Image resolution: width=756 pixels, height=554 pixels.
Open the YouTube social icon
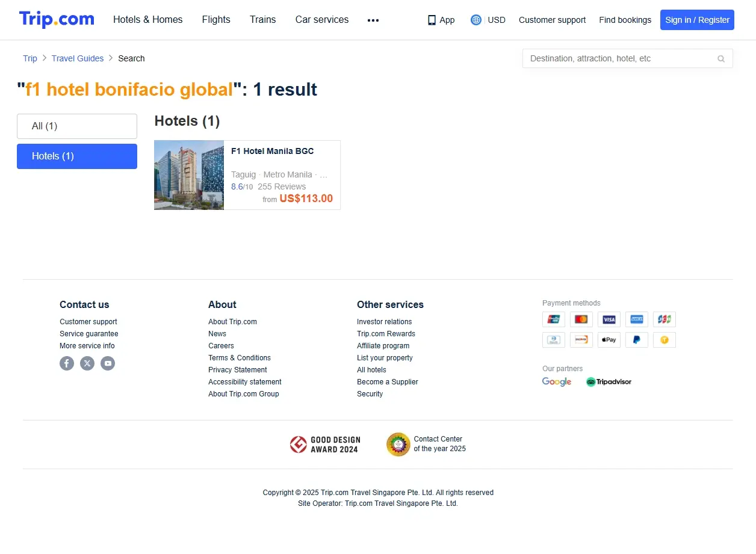click(108, 363)
